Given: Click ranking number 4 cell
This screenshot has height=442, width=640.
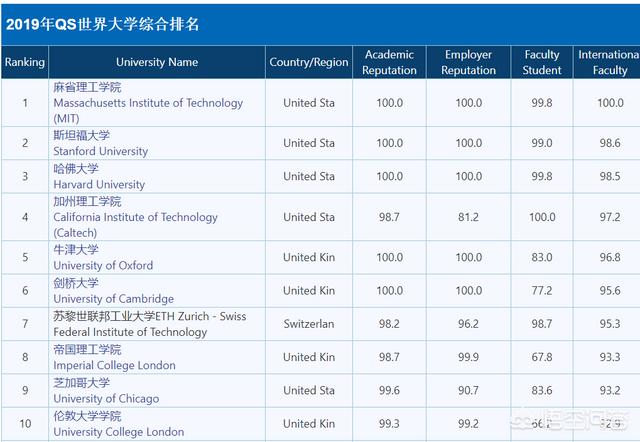Looking at the screenshot, I should point(25,217).
